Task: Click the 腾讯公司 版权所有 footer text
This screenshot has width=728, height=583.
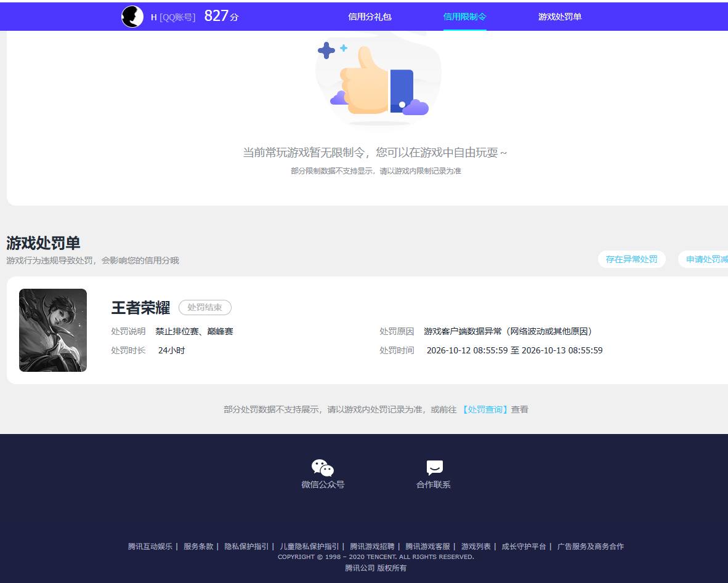Action: pyautogui.click(x=376, y=568)
